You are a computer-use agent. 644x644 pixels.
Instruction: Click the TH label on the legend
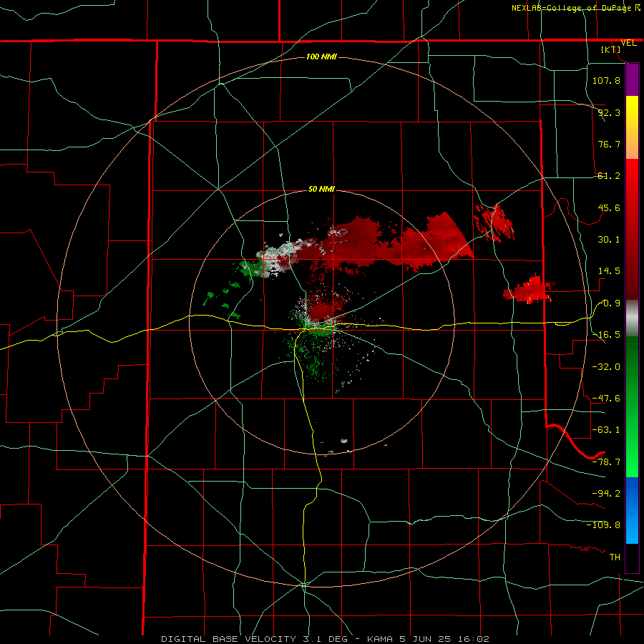(x=615, y=557)
